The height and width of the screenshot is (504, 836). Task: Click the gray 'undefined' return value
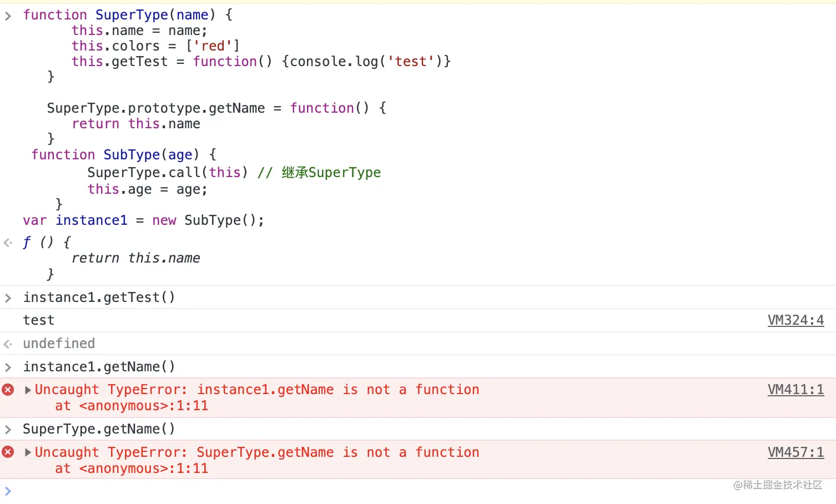(59, 344)
